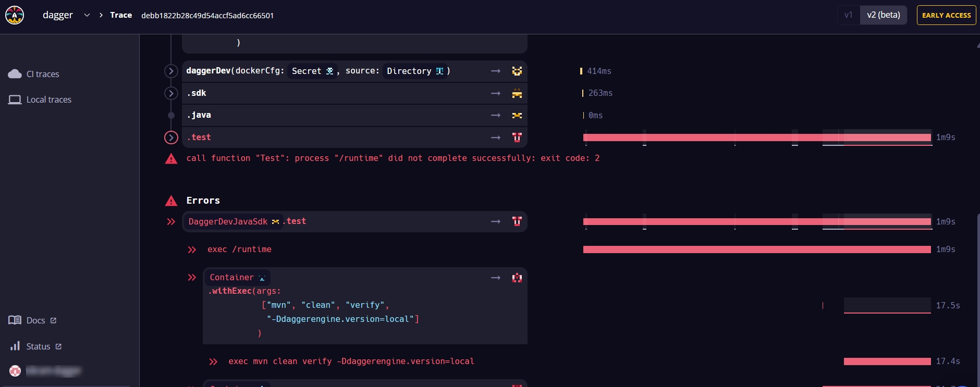
Task: Click the Trace breadcrumb label
Action: pyautogui.click(x=121, y=15)
